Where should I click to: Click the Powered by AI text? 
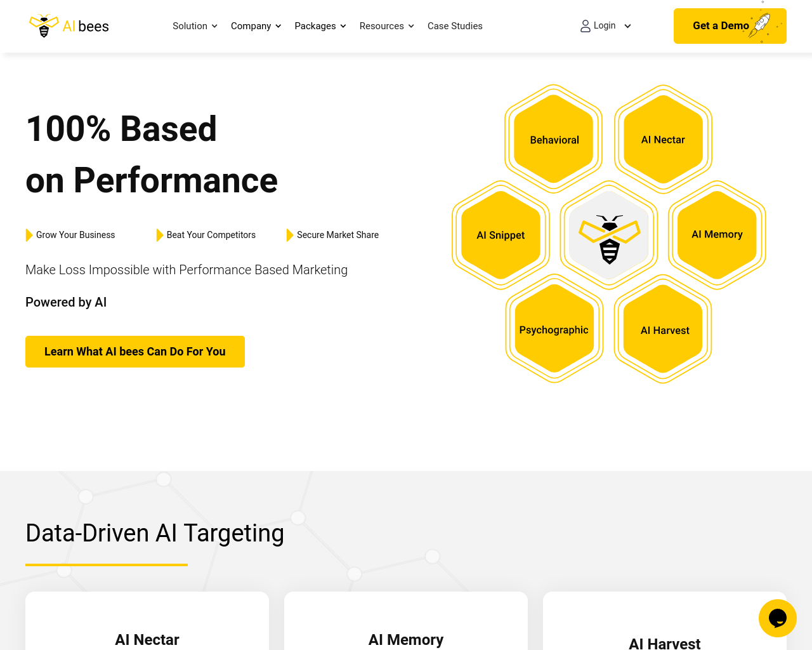point(66,302)
